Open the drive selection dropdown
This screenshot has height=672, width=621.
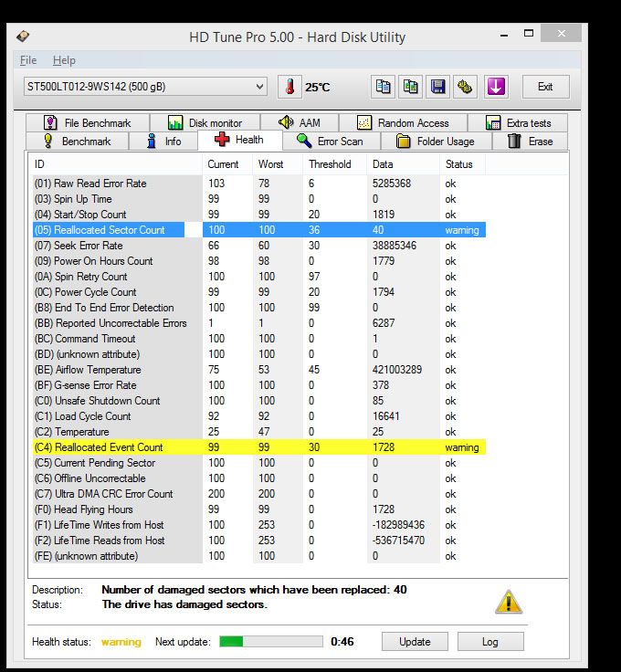pyautogui.click(x=145, y=87)
